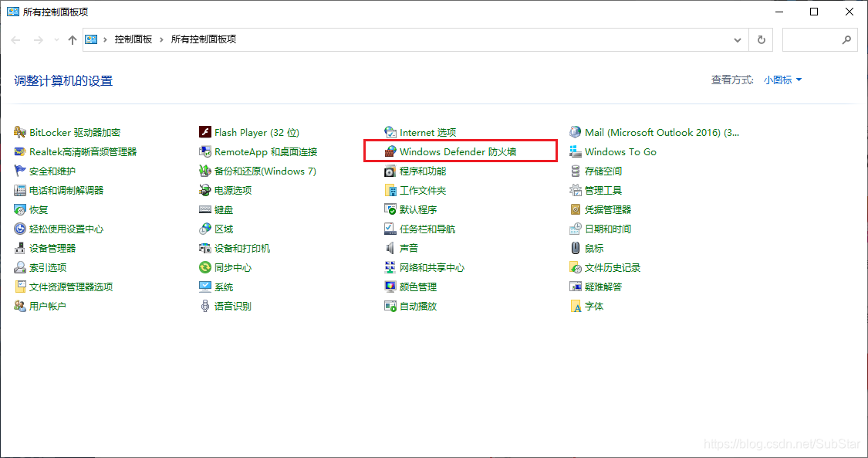The image size is (868, 458).
Task: Open the 小图标 view mode dropdown
Action: tap(783, 80)
